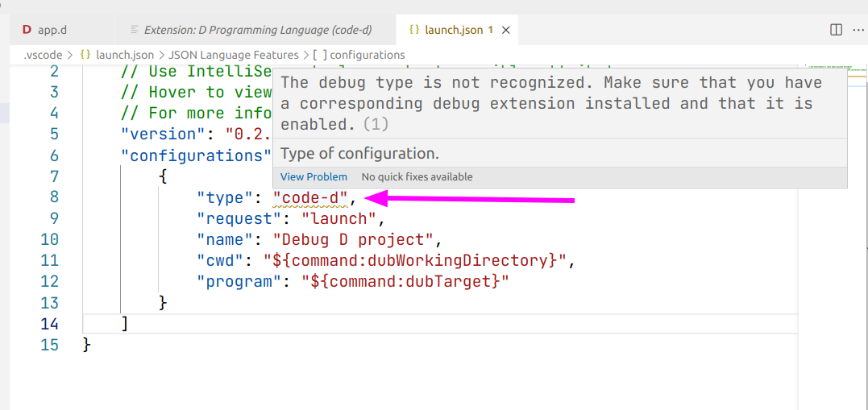868x410 pixels.
Task: Switch to the D Programming Language extension tab
Action: pos(255,30)
